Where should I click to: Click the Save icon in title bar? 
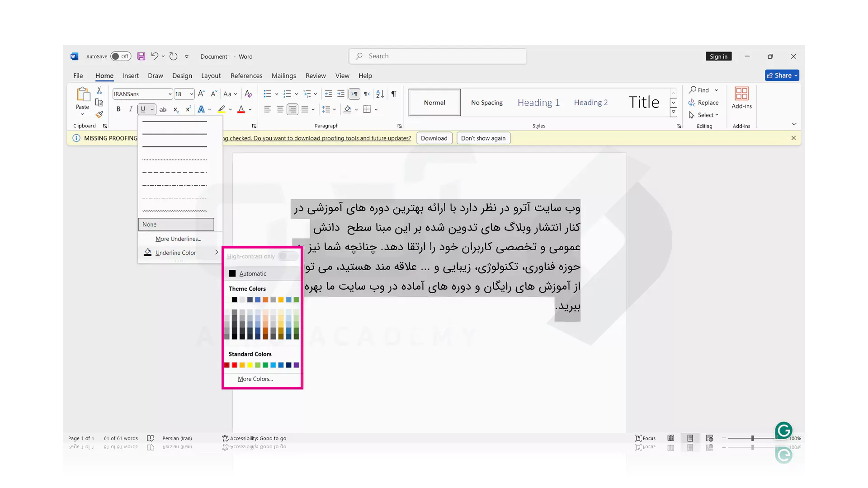coord(141,56)
